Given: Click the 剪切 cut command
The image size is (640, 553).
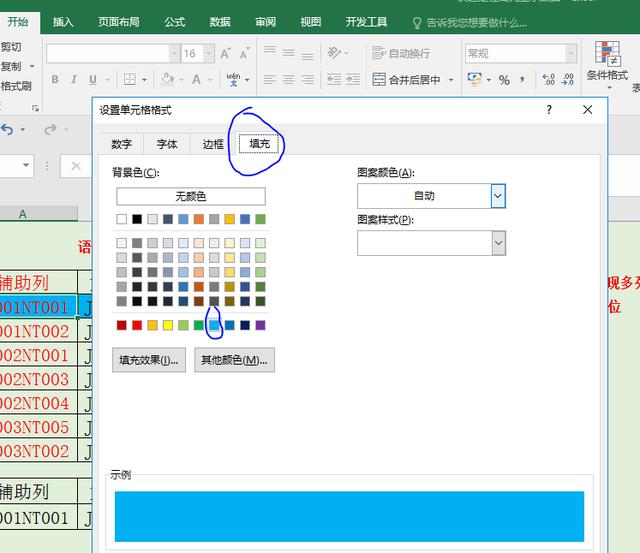Looking at the screenshot, I should click(x=11, y=47).
